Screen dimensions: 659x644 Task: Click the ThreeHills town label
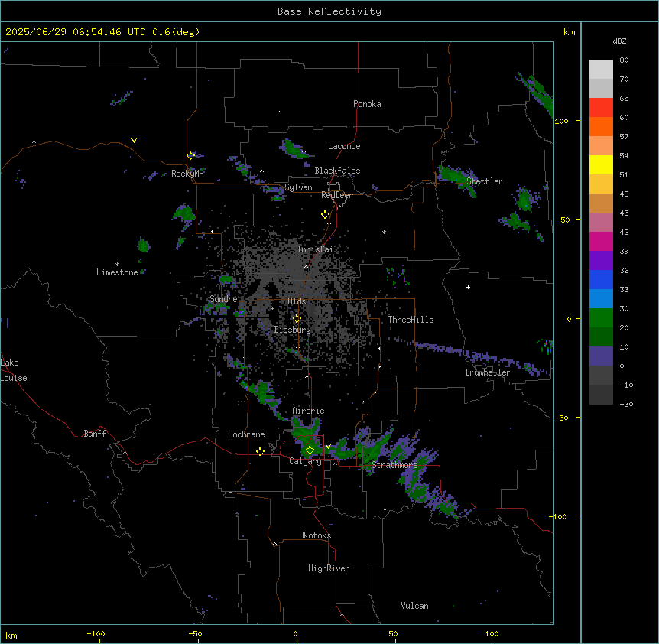[x=411, y=320]
